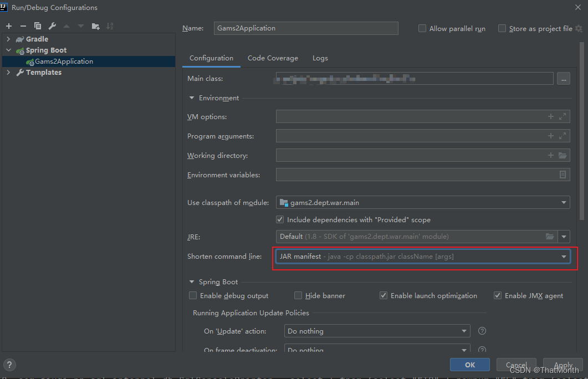The height and width of the screenshot is (379, 588).
Task: Remove the selected configuration with the minus icon
Action: (23, 26)
